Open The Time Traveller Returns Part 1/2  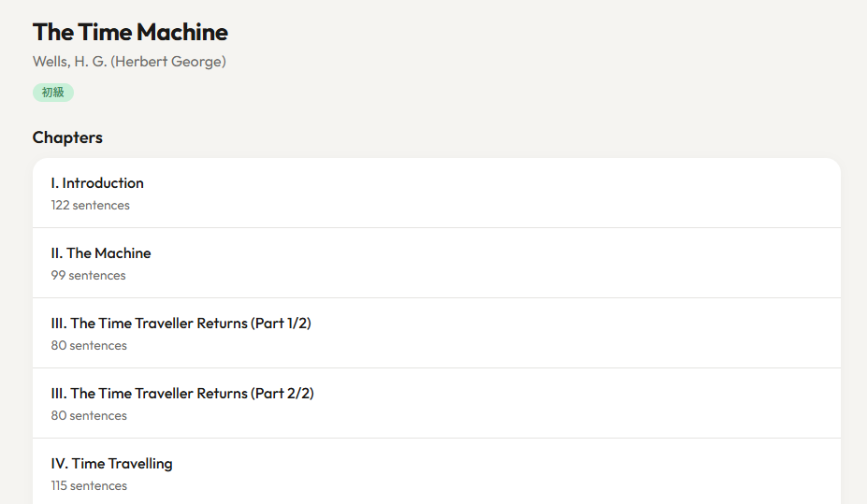[x=436, y=333]
